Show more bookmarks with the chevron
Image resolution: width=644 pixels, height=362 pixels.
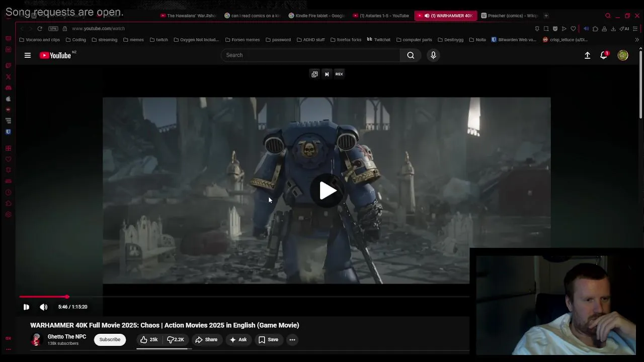(x=637, y=40)
